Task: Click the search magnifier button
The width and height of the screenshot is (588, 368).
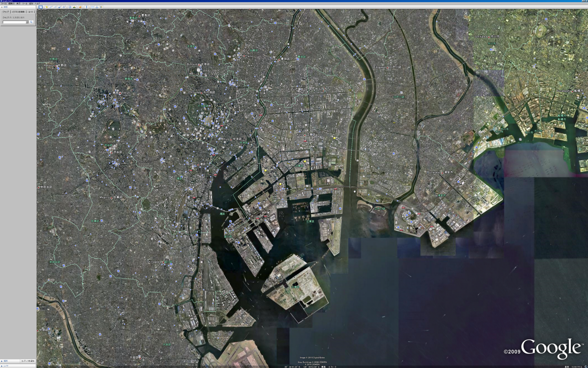Action: click(x=31, y=22)
